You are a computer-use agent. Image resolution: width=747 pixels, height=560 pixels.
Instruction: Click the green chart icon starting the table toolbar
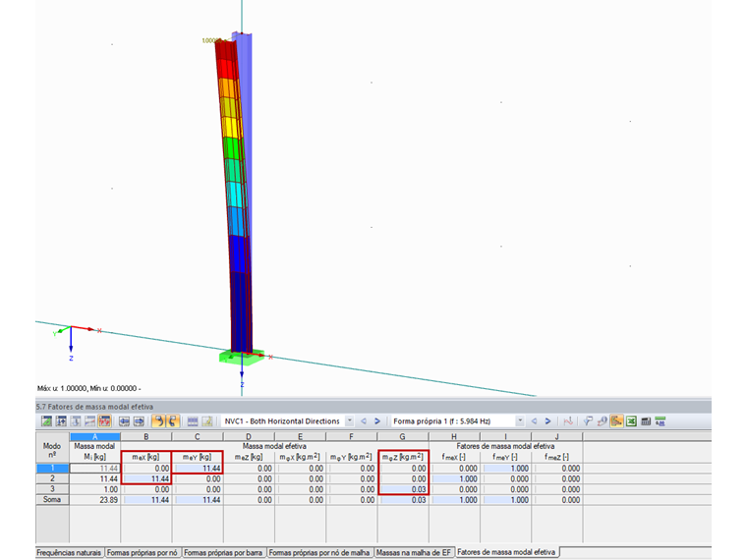[46, 421]
